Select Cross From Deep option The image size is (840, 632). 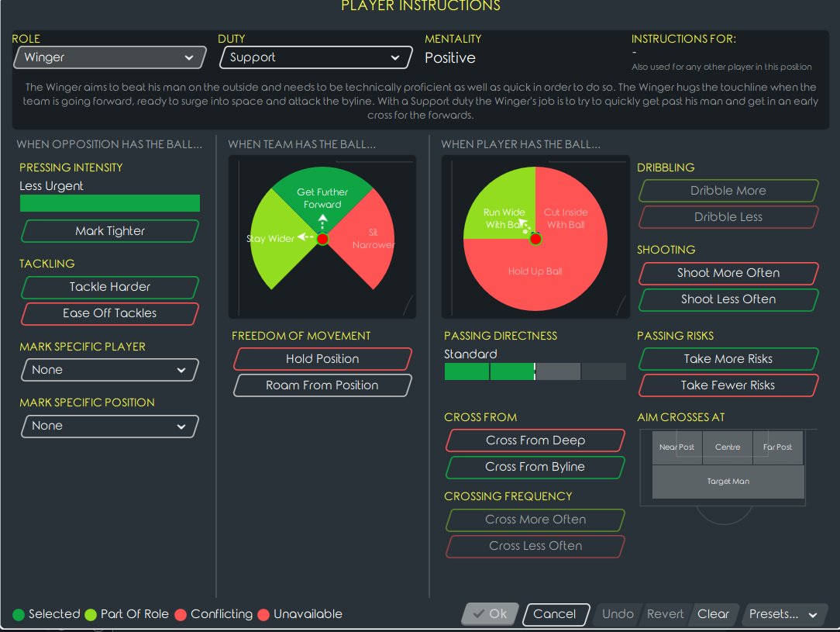point(535,440)
